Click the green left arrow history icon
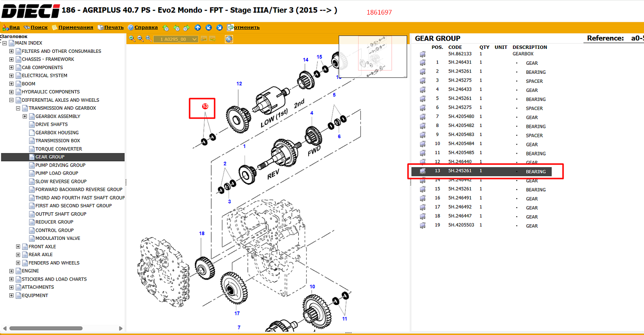The height and width of the screenshot is (335, 644). [176, 27]
